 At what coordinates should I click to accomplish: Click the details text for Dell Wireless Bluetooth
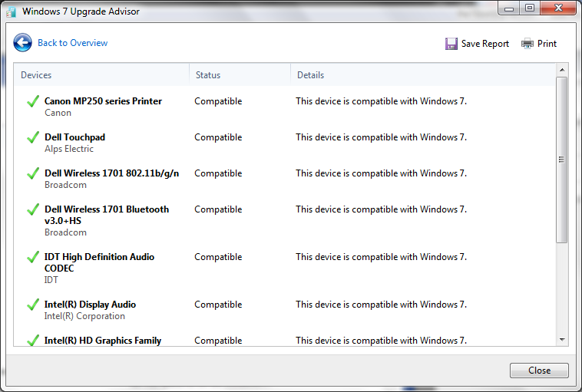click(381, 209)
